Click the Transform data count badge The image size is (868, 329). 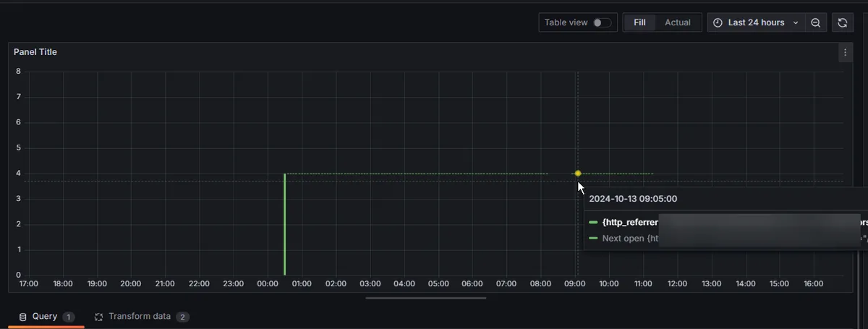[182, 317]
